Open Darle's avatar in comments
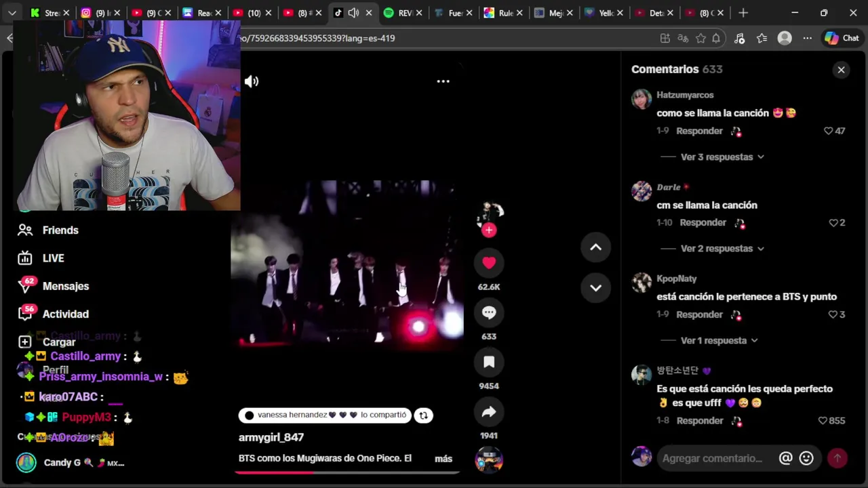Image resolution: width=868 pixels, height=488 pixels. (x=642, y=191)
